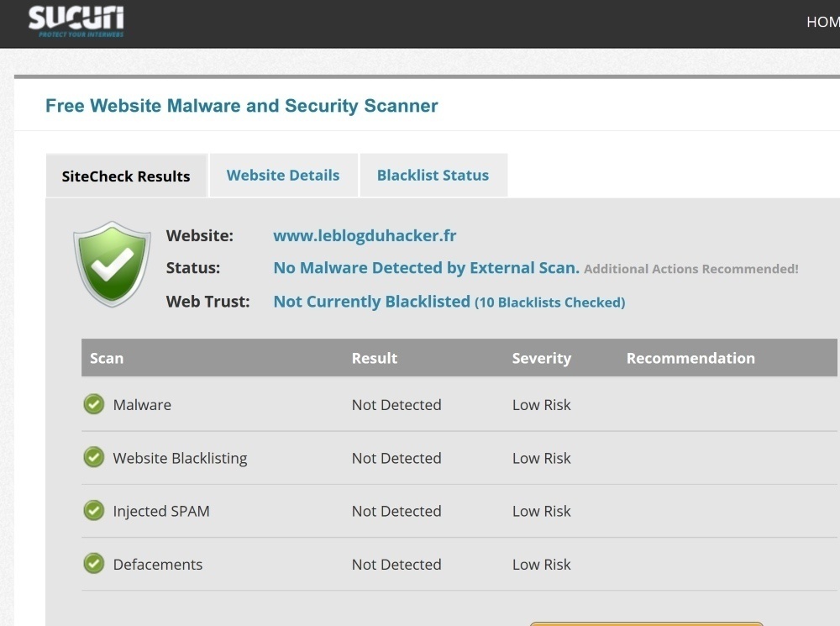Click the check icon beside Defacements

point(94,563)
